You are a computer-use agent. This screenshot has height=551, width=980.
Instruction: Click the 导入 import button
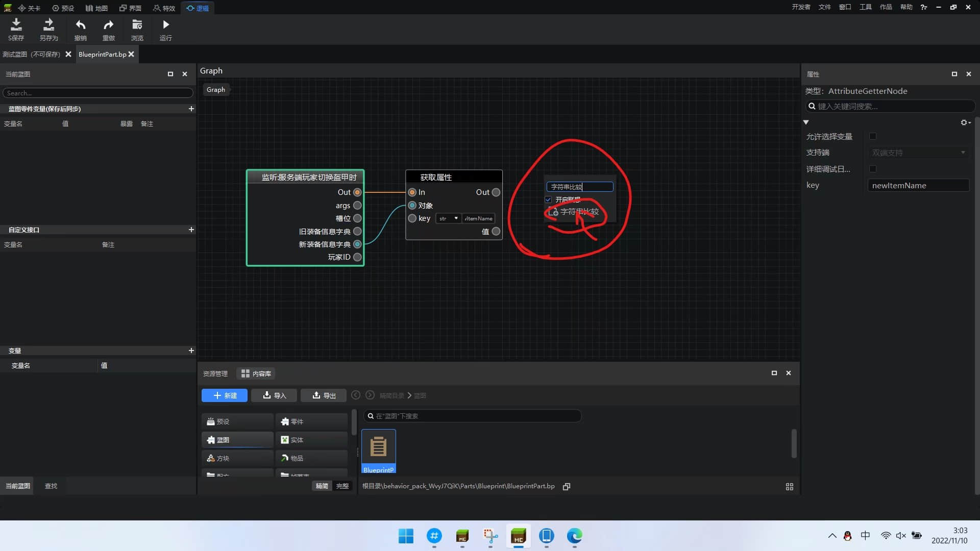pyautogui.click(x=274, y=395)
